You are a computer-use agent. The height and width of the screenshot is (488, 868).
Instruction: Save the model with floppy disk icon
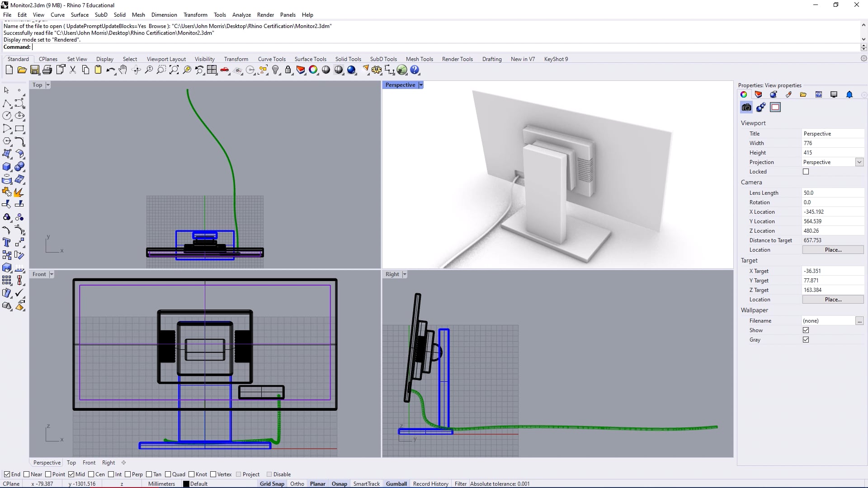pyautogui.click(x=35, y=70)
